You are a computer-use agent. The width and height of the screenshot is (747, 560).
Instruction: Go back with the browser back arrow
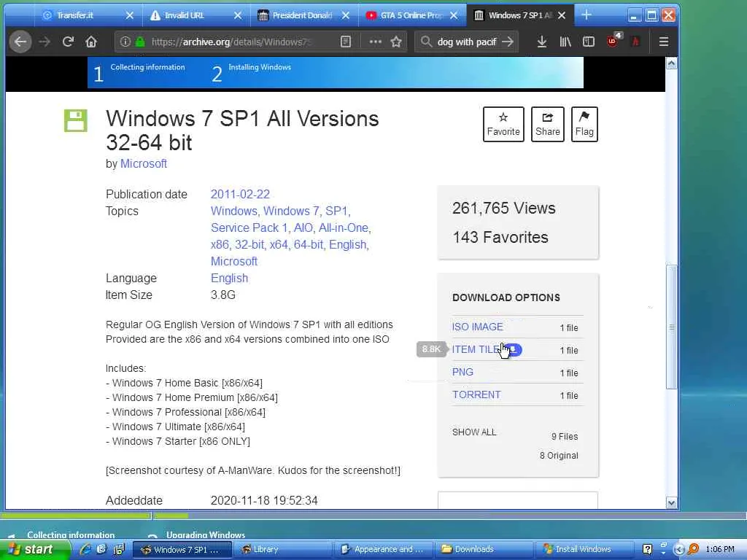[x=20, y=42]
